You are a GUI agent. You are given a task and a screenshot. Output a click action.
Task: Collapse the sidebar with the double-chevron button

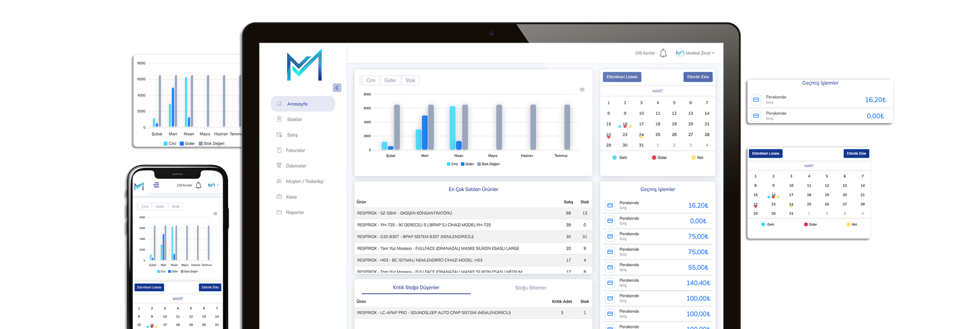[337, 88]
